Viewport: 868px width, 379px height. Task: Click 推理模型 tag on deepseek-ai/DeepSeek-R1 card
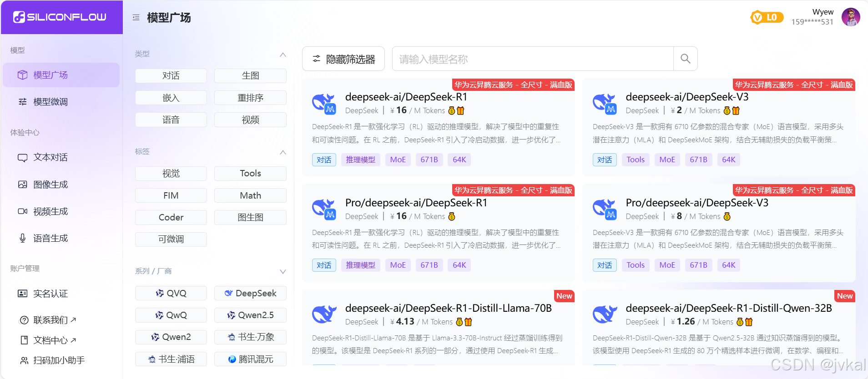[x=360, y=160]
